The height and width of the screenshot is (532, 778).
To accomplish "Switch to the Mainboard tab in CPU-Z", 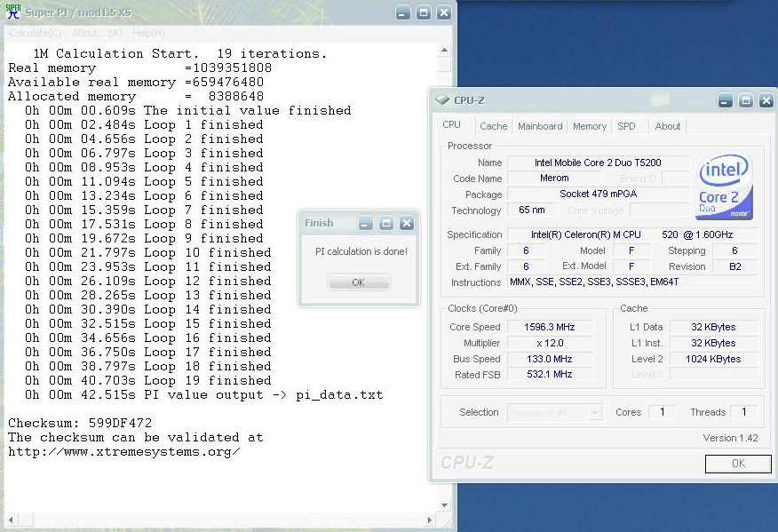I will point(540,126).
